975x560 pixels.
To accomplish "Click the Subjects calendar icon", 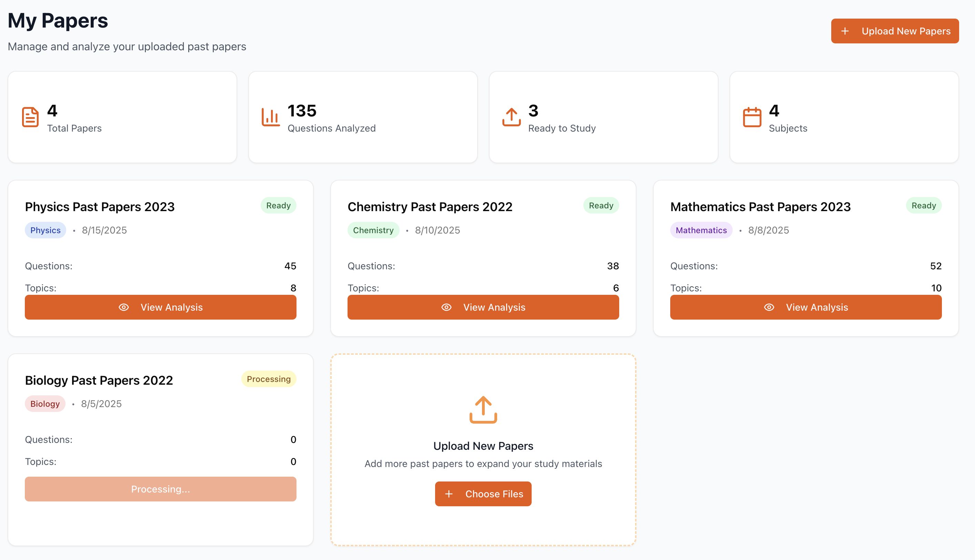I will coord(752,117).
